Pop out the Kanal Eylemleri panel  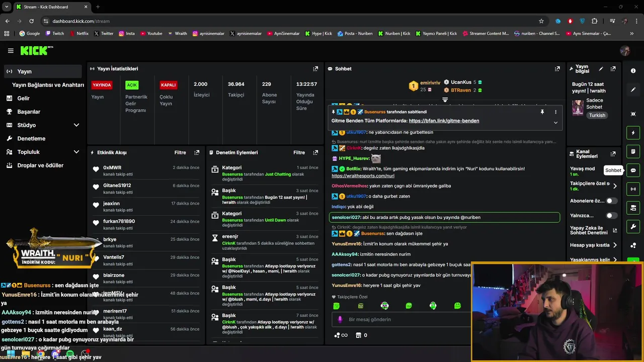[x=613, y=154]
